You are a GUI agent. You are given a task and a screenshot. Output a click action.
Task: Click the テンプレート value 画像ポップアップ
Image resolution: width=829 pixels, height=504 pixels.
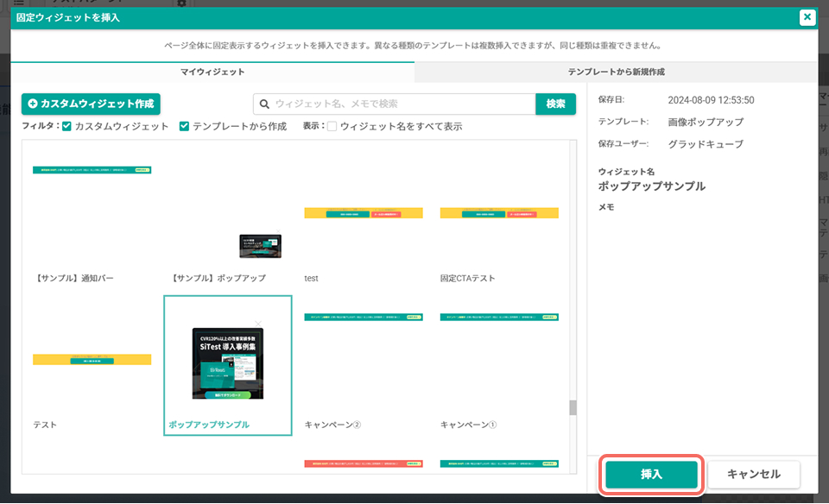[706, 122]
